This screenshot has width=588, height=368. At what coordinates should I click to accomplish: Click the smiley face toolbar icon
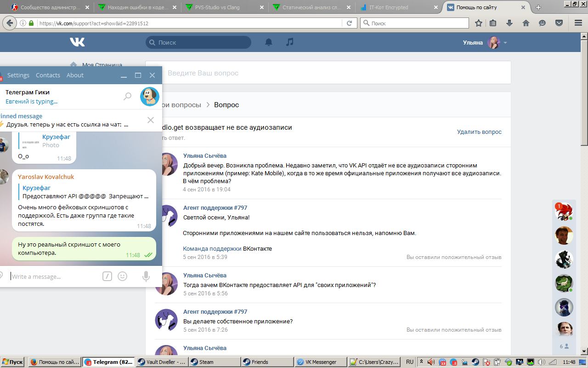click(543, 23)
